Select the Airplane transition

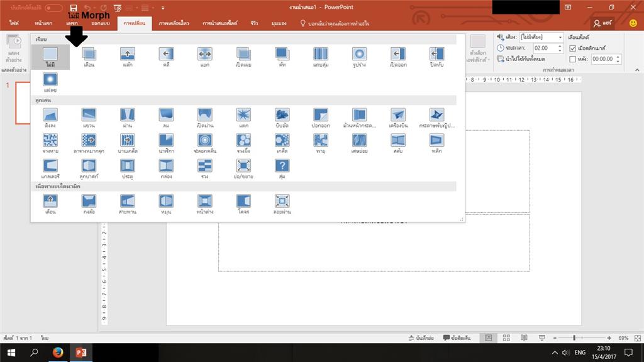397,118
